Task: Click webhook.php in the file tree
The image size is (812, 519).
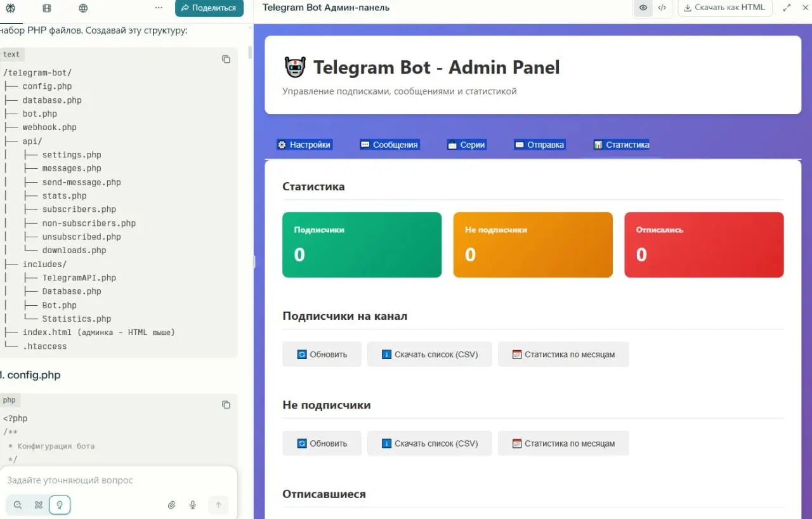Action: click(49, 128)
